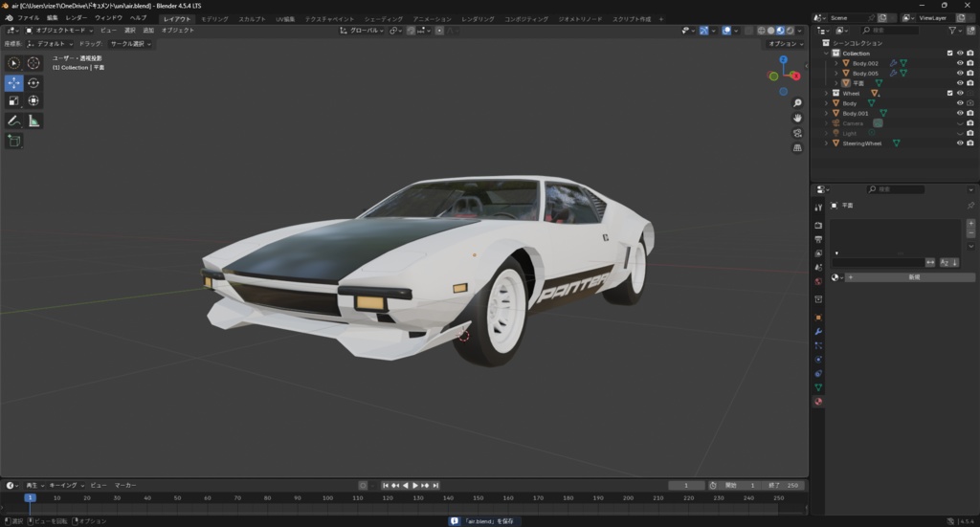Image resolution: width=980 pixels, height=527 pixels.
Task: Open the Scene properties tab
Action: coord(818,267)
